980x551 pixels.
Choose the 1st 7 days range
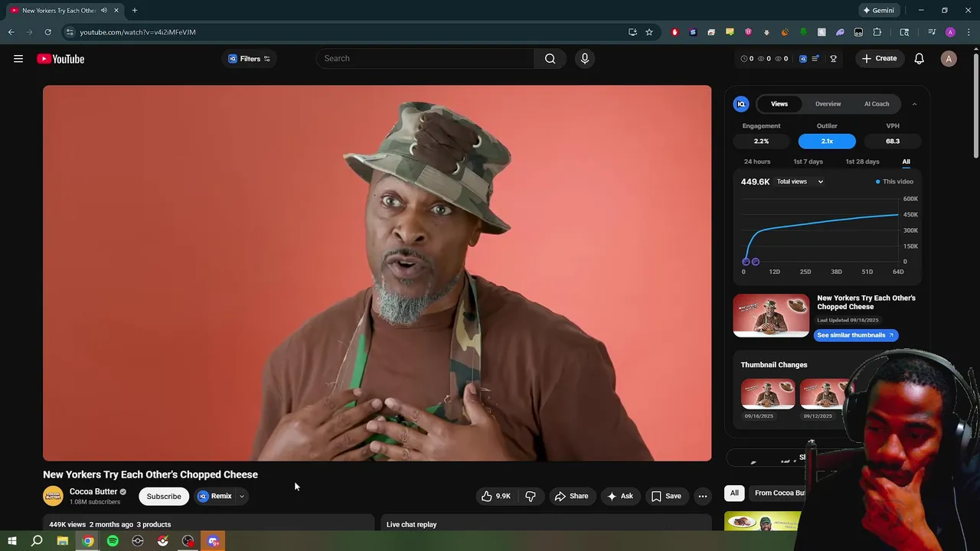pyautogui.click(x=808, y=161)
